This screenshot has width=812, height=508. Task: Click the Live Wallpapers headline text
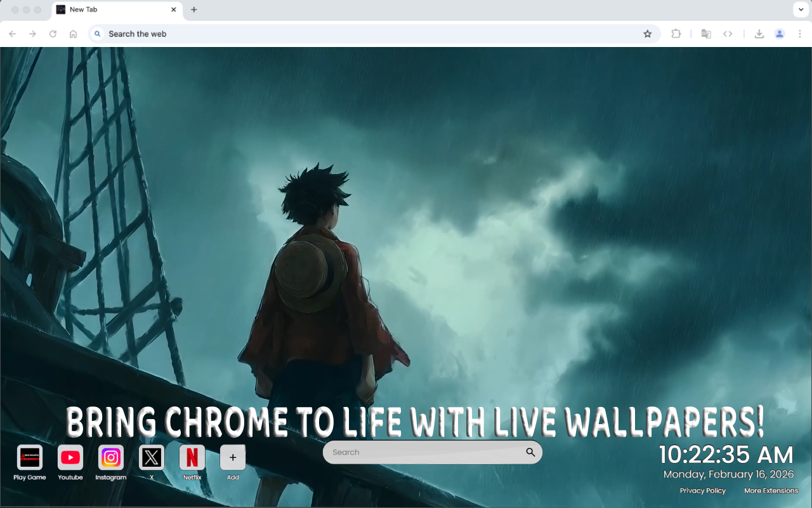pos(416,422)
